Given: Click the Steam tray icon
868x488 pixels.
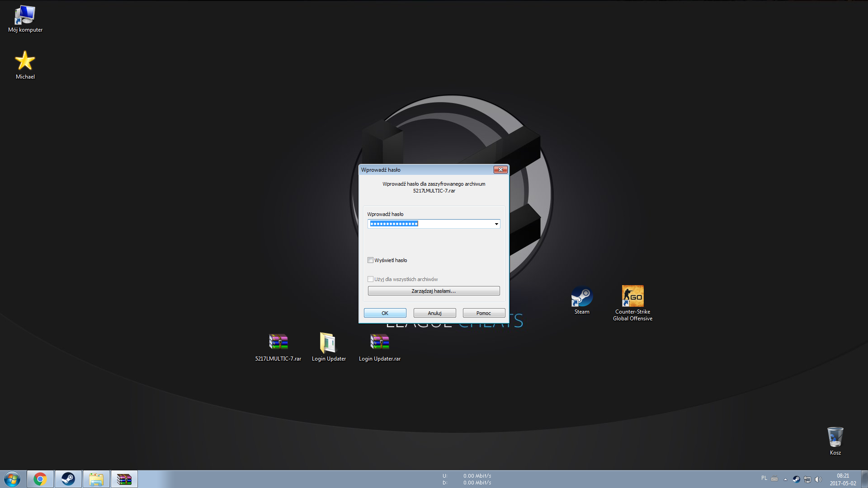Looking at the screenshot, I should coord(796,479).
